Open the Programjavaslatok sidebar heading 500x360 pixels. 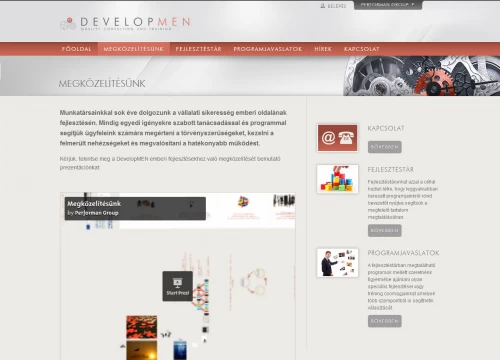click(x=403, y=253)
